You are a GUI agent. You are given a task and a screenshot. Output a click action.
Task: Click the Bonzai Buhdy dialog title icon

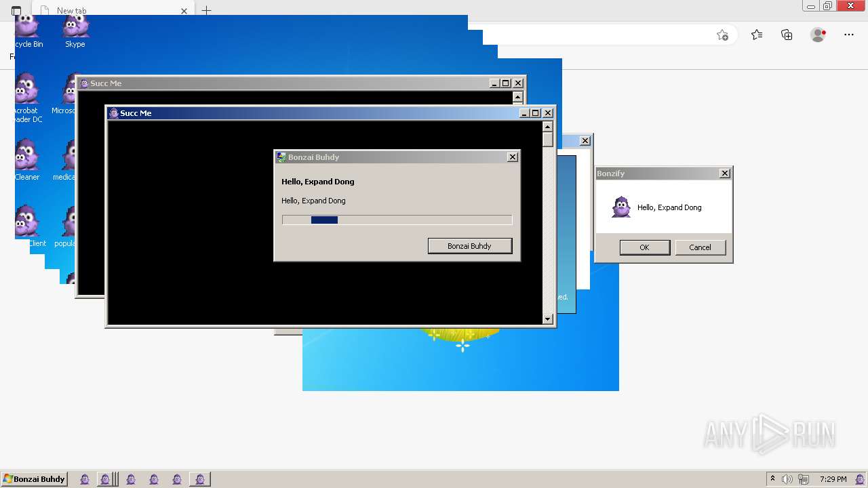(281, 157)
